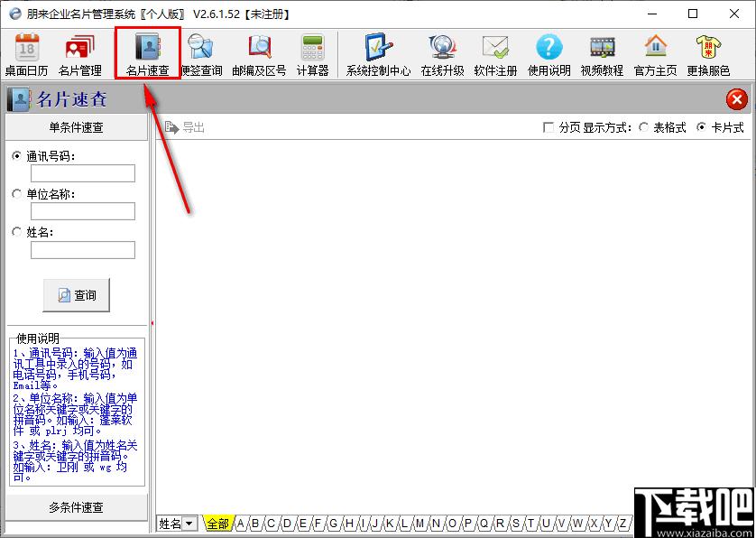The width and height of the screenshot is (756, 538).
Task: Open 便签查询 note search
Action: point(201,54)
